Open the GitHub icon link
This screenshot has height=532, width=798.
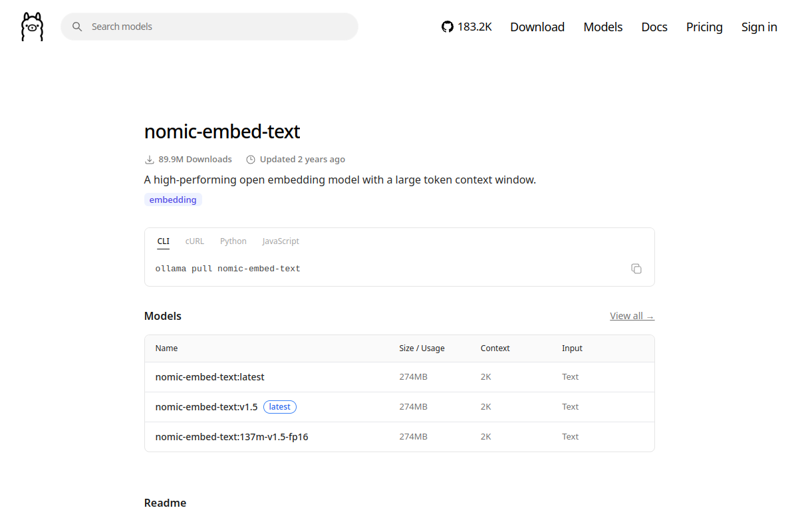(448, 27)
